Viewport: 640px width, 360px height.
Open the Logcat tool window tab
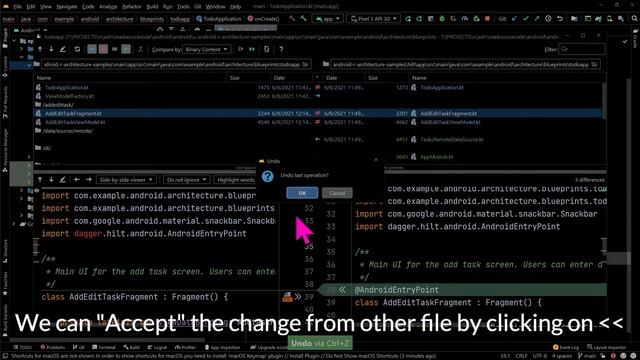[x=157, y=347]
